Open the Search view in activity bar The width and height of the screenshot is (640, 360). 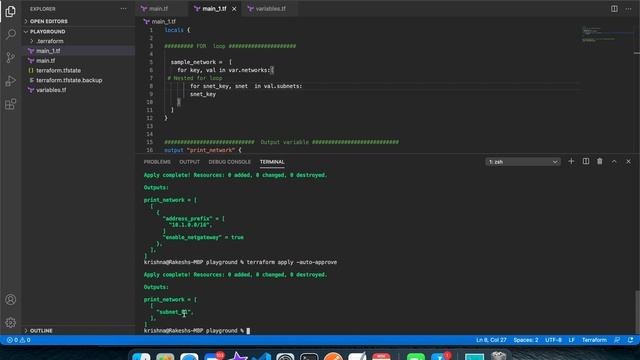[11, 34]
